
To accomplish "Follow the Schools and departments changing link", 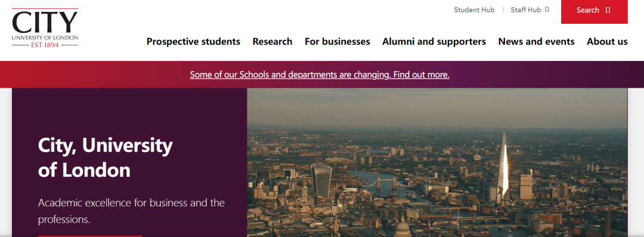I will [320, 75].
